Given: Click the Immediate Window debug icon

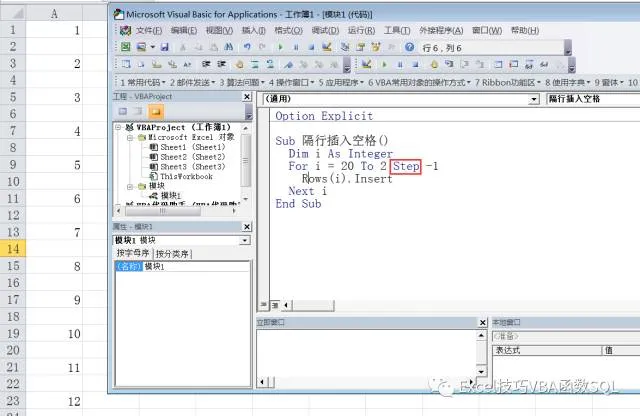Looking at the screenshot, I should (x=514, y=64).
